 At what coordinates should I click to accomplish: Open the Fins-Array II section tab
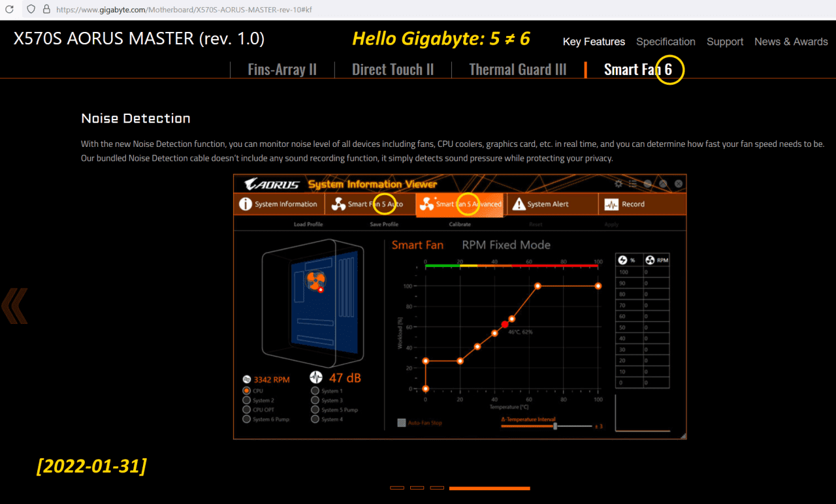click(282, 69)
